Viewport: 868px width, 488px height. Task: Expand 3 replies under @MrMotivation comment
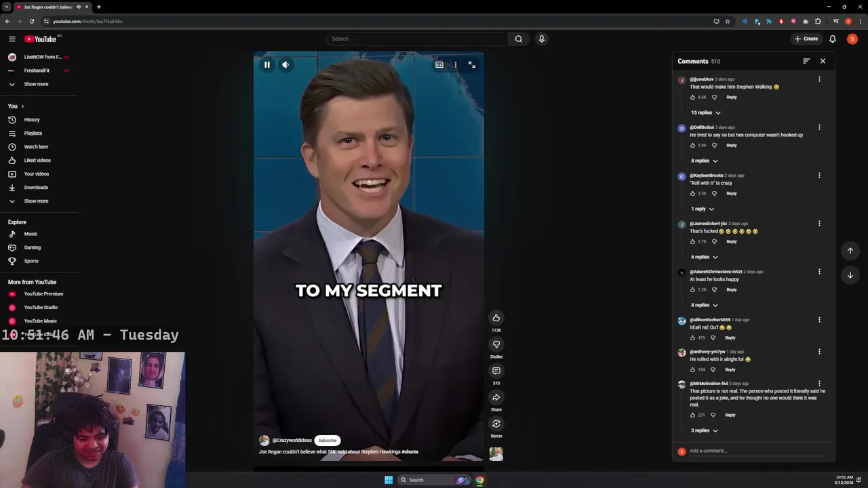[x=705, y=430]
